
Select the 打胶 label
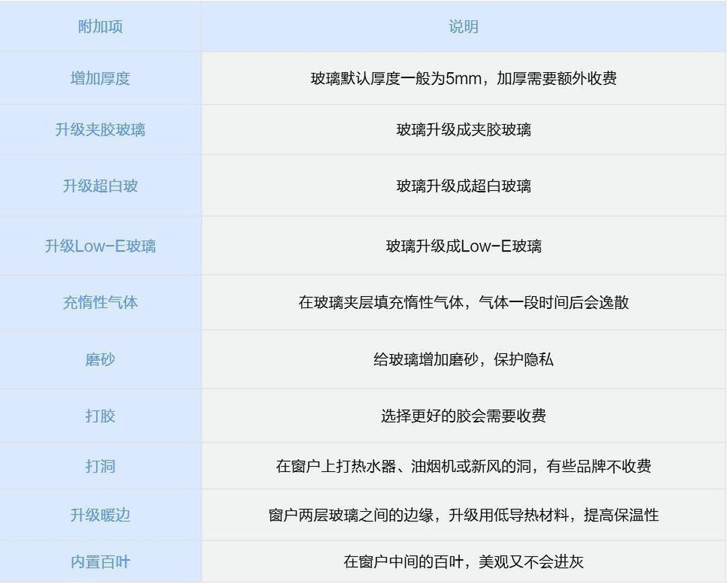tap(100, 415)
